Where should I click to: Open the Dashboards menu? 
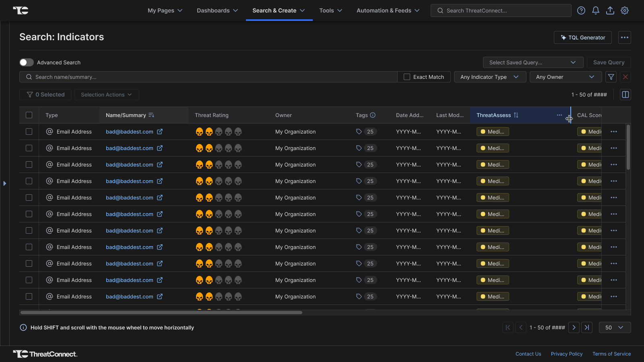[217, 10]
